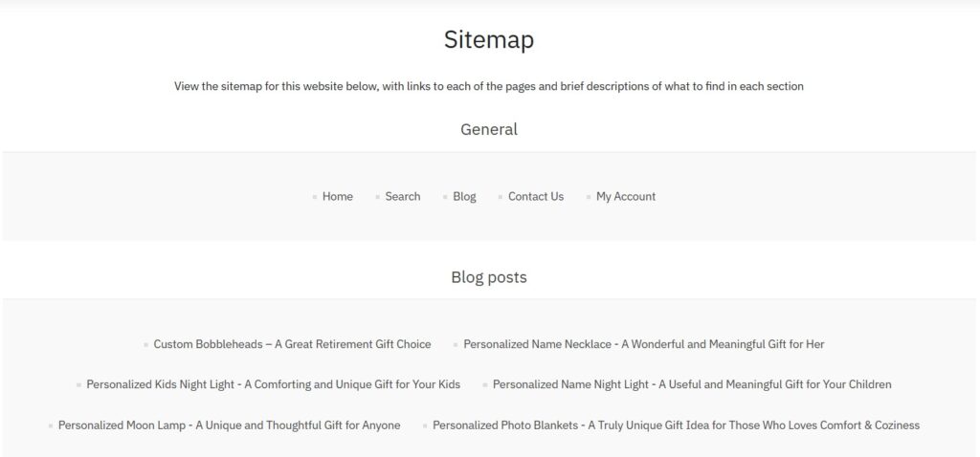The width and height of the screenshot is (980, 457).
Task: Click the Contact Us link
Action: [x=535, y=197]
